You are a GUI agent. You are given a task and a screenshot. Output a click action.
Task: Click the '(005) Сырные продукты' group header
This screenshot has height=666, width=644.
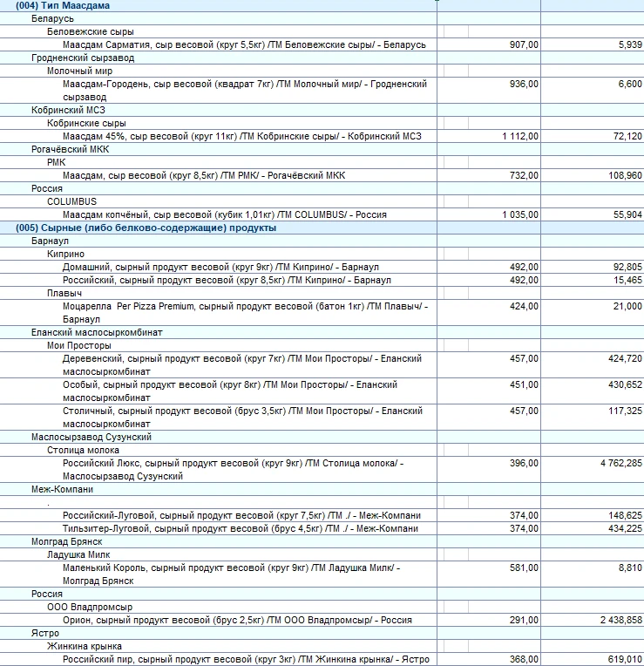(146, 228)
